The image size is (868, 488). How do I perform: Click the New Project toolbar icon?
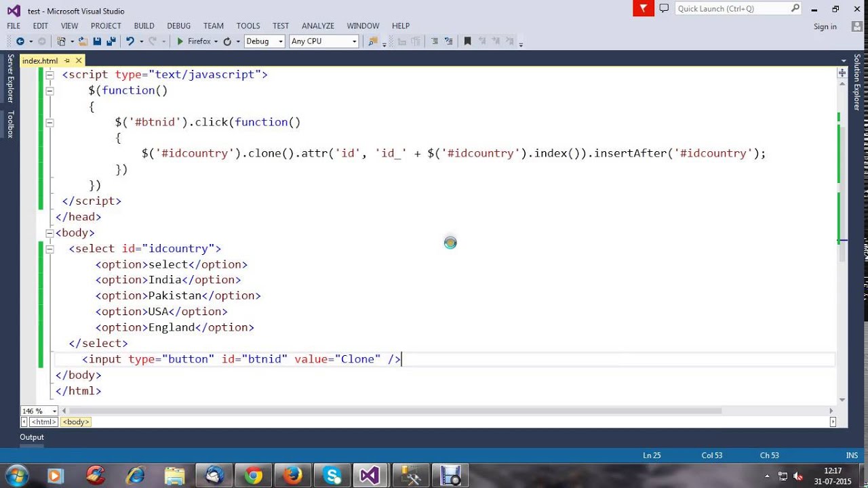[x=62, y=41]
